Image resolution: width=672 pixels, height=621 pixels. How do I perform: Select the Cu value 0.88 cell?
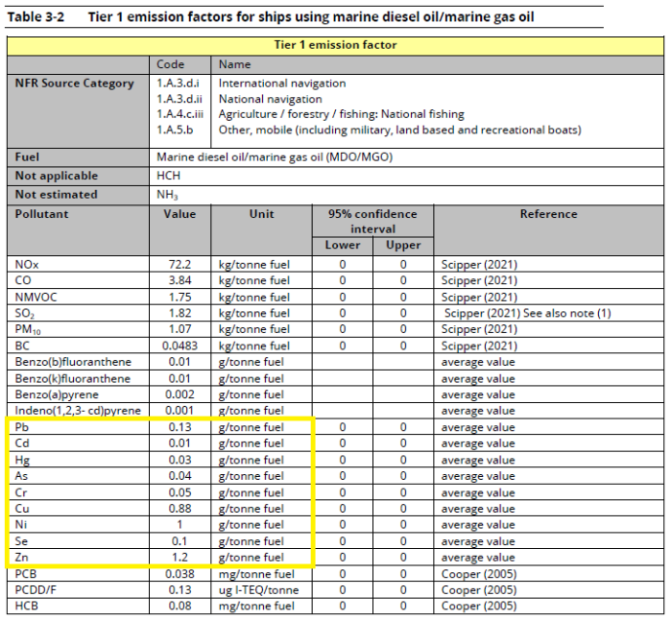click(x=180, y=509)
